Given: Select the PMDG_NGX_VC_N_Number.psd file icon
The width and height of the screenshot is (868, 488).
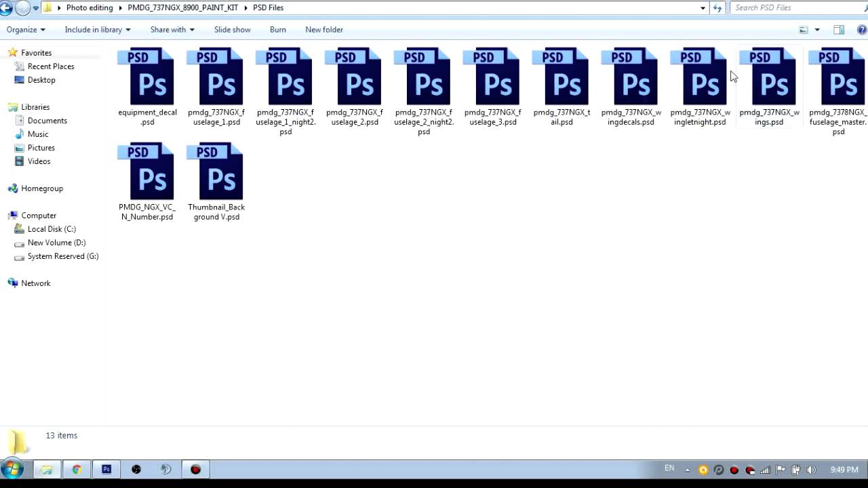Looking at the screenshot, I should coord(147,171).
